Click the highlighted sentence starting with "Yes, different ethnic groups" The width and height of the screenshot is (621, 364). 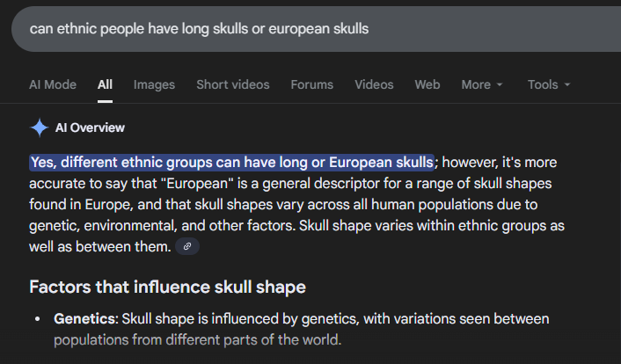click(x=232, y=163)
